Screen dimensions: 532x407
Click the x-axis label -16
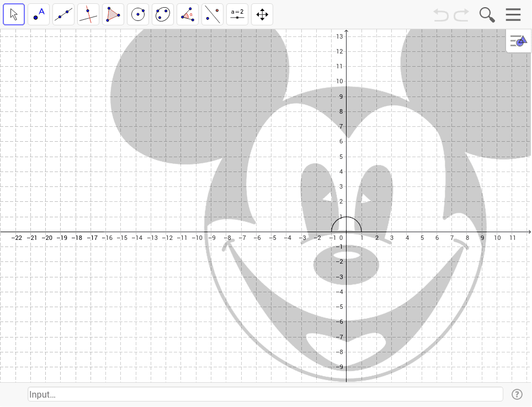(107, 238)
